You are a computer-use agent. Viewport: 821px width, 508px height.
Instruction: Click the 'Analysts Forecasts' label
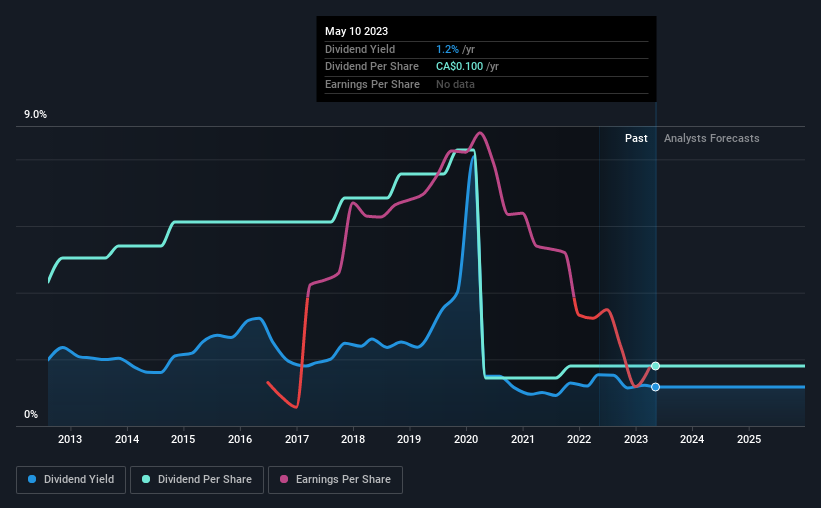[x=712, y=138]
